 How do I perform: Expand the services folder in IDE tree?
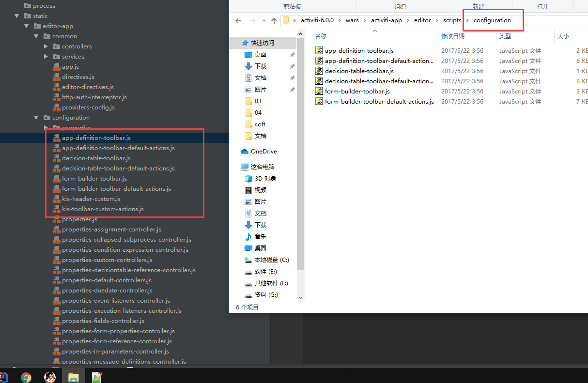coord(46,57)
